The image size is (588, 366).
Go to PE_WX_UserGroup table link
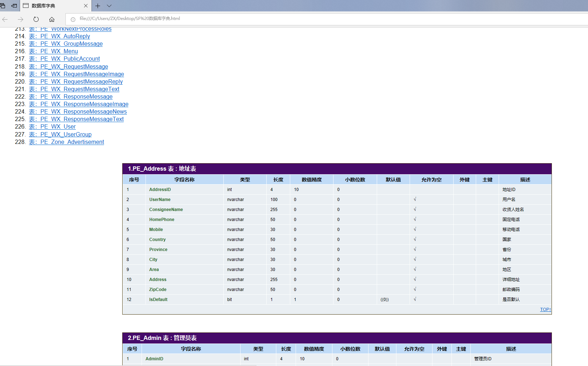60,134
